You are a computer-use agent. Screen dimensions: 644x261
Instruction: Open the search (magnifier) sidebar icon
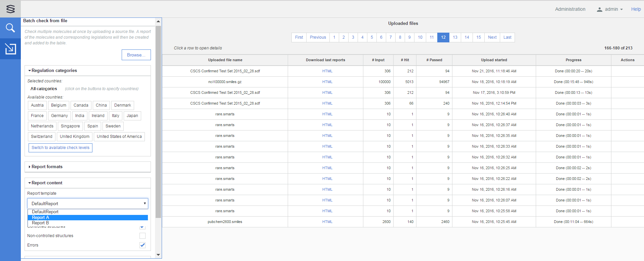[x=10, y=28]
